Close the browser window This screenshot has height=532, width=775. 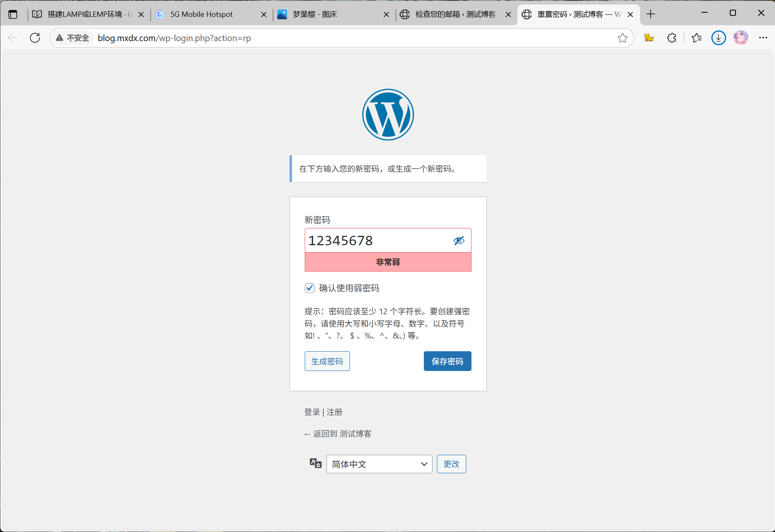tap(761, 13)
